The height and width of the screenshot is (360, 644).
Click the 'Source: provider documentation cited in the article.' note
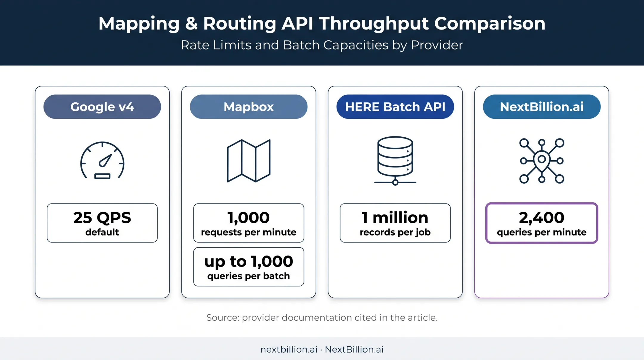click(322, 318)
